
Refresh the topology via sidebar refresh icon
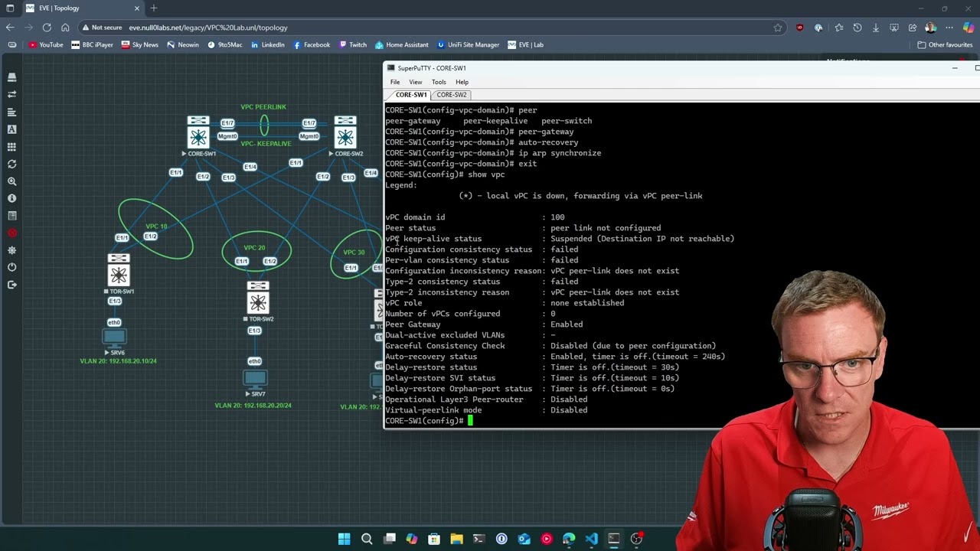click(11, 165)
